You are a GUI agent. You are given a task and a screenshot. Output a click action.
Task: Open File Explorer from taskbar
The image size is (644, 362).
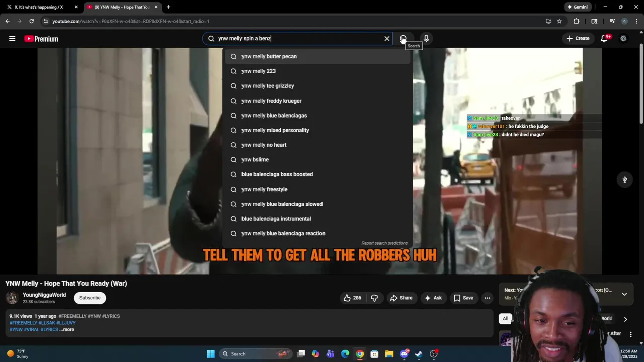click(x=389, y=354)
